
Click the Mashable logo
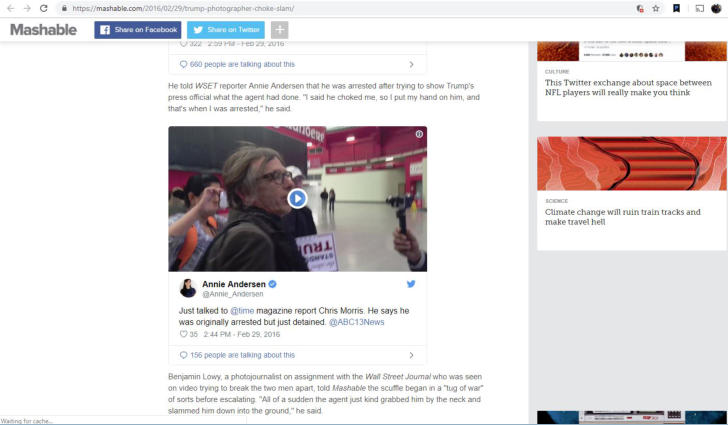pos(44,30)
